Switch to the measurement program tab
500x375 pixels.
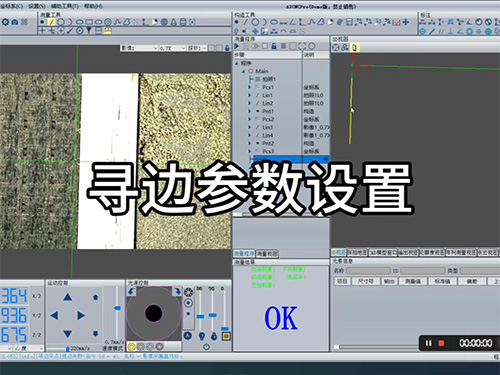click(x=244, y=254)
